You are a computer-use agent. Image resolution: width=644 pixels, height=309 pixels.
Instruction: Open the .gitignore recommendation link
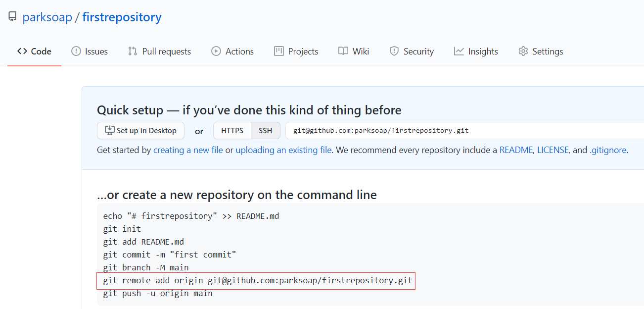tap(608, 150)
